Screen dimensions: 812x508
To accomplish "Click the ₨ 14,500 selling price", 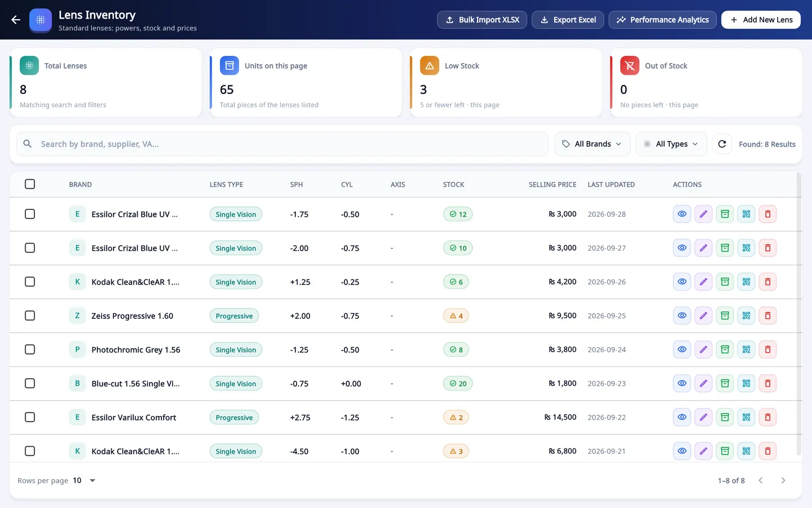I will [560, 417].
